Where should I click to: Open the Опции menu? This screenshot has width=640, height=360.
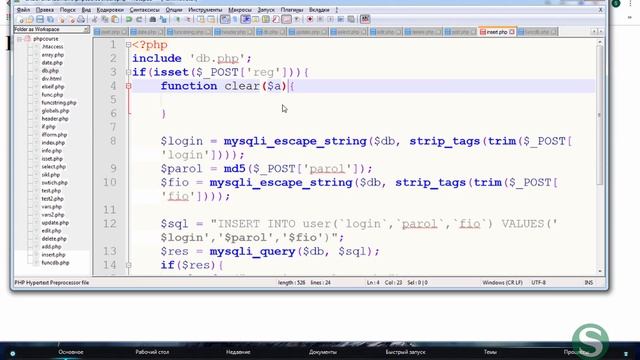[x=173, y=10]
